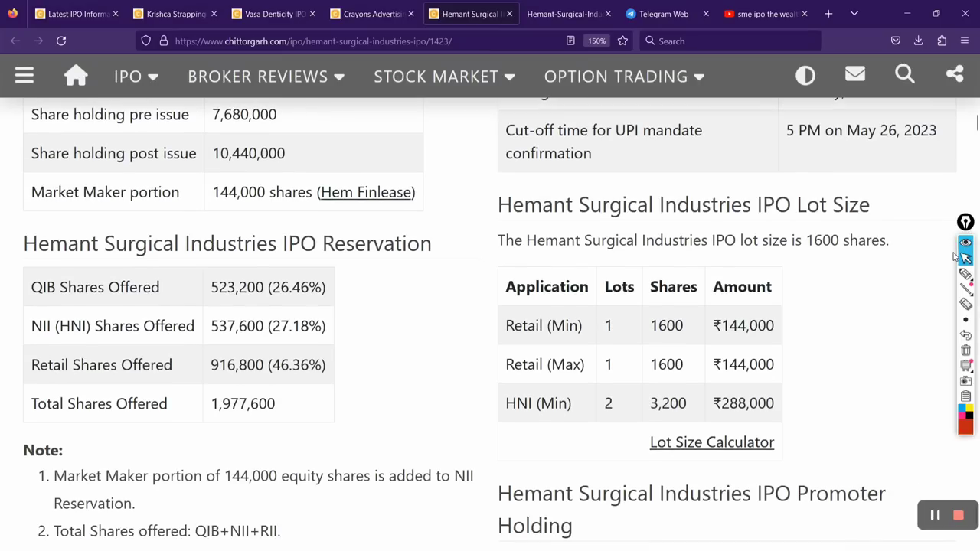Open reader view icon in address bar
980x551 pixels.
pyautogui.click(x=570, y=41)
